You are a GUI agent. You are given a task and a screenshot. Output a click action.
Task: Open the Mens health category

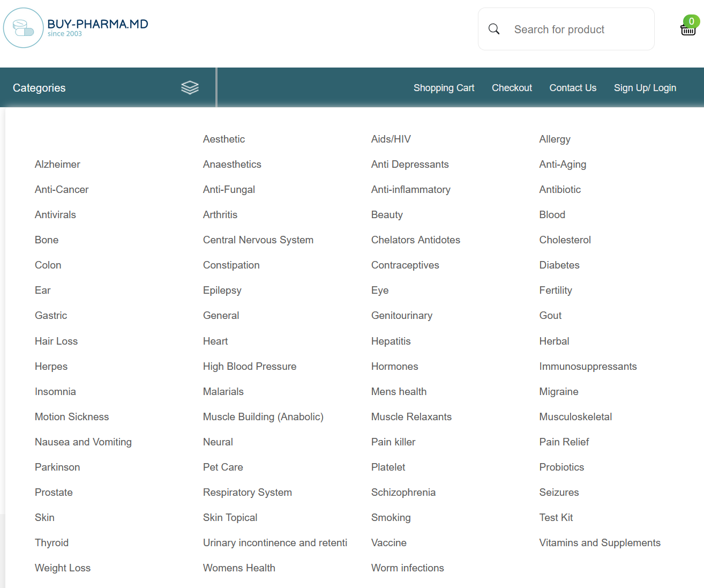click(x=399, y=392)
